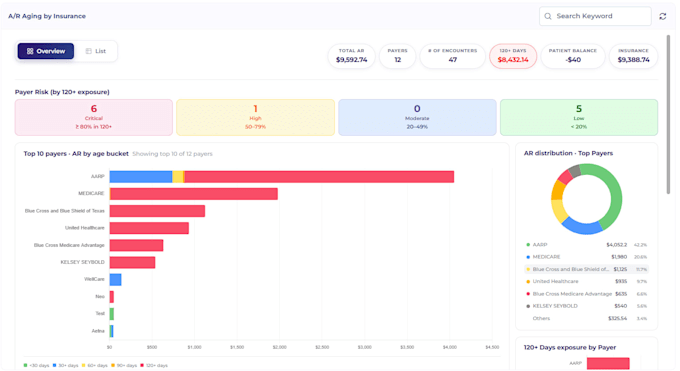Select the Insurance $9,388.74 pill
This screenshot has width=680, height=371.
coord(633,56)
